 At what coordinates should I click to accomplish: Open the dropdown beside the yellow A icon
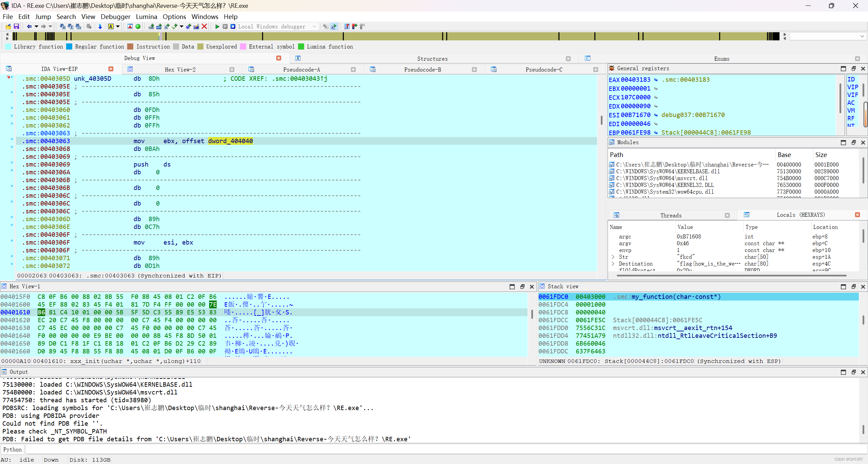click(x=118, y=26)
